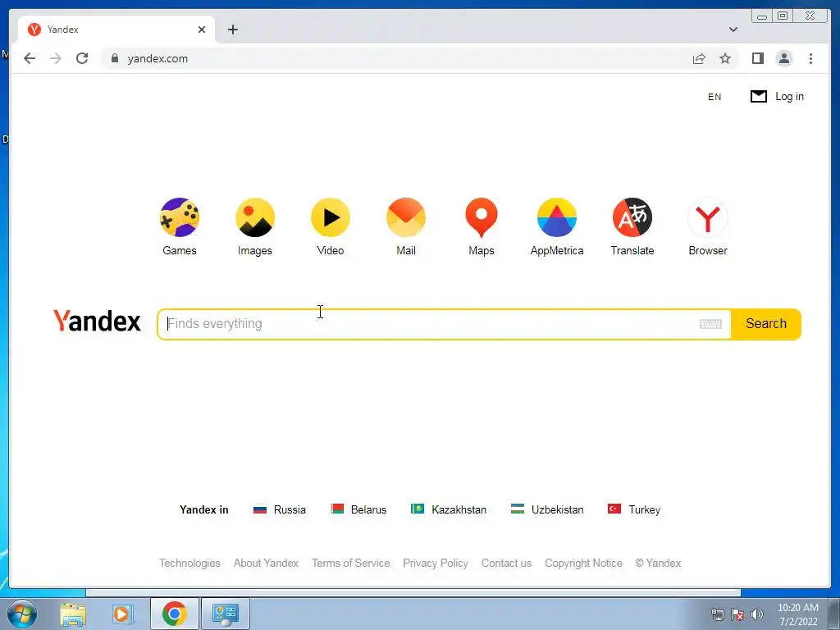Open Chrome three-dot menu
The height and width of the screenshot is (630, 840).
pyautogui.click(x=810, y=58)
